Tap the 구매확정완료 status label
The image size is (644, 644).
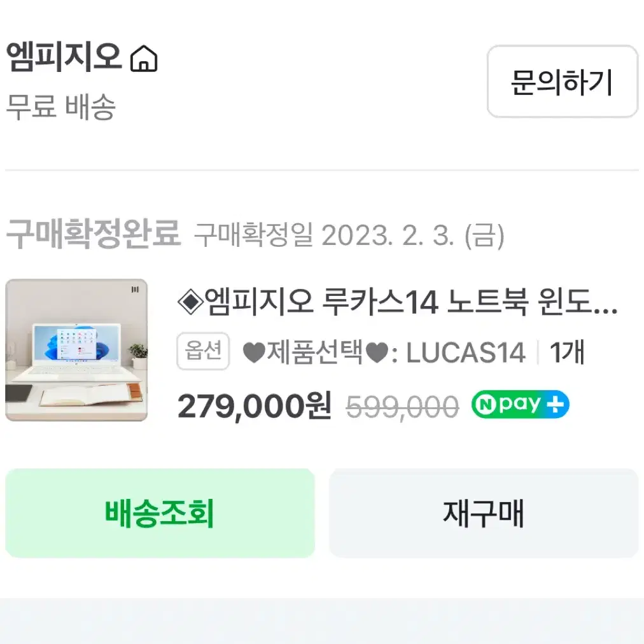[x=94, y=234]
